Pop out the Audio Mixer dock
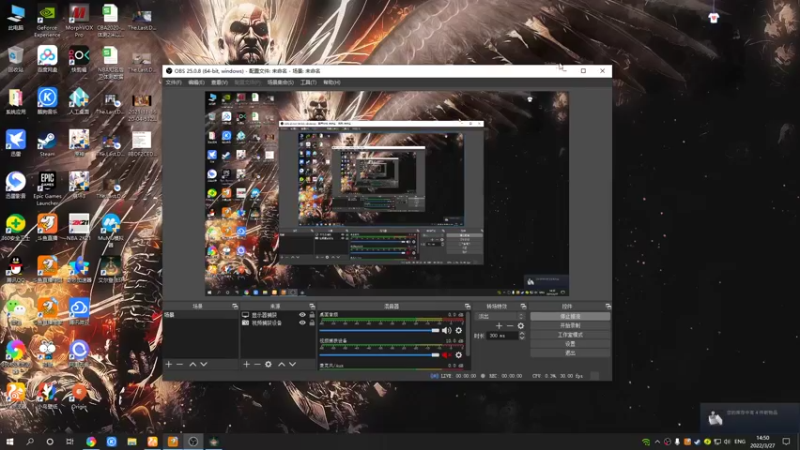Viewport: 800px width, 450px height. [x=467, y=306]
